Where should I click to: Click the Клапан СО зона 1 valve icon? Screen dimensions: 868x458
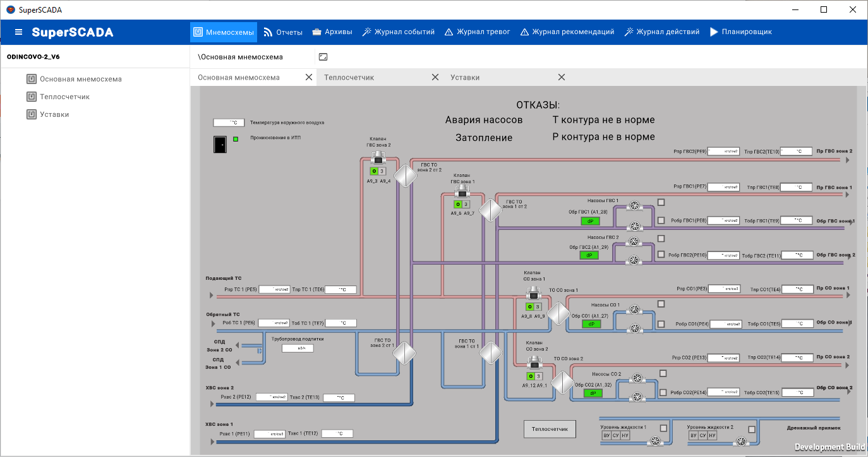pyautogui.click(x=534, y=293)
